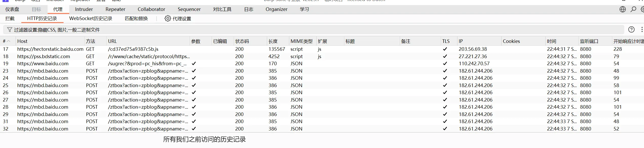Click the filter funnel icon

pos(9,30)
